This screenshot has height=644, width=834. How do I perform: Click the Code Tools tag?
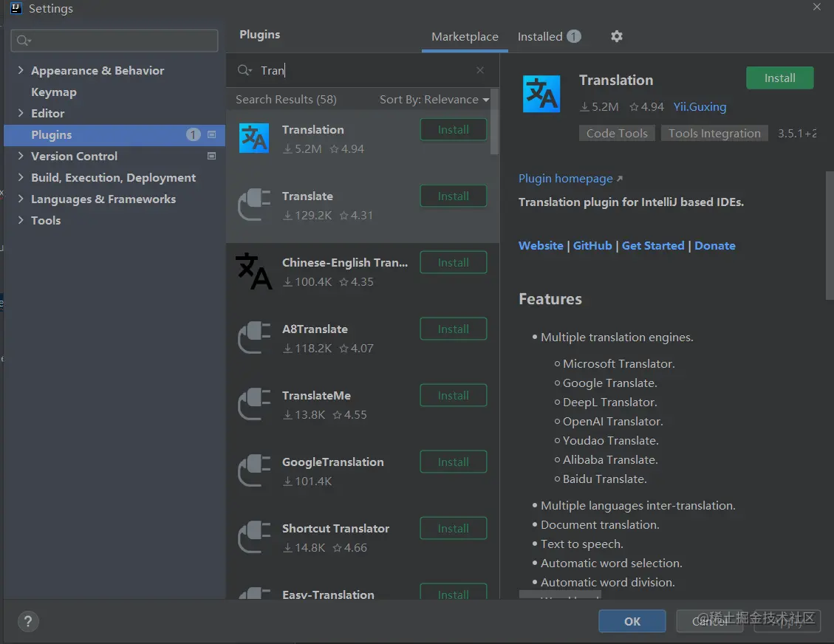(x=617, y=134)
